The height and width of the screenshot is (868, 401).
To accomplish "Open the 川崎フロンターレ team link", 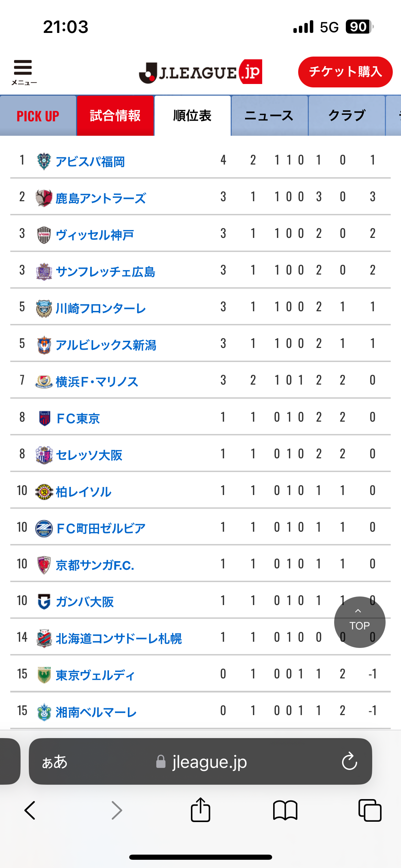I will 101,308.
